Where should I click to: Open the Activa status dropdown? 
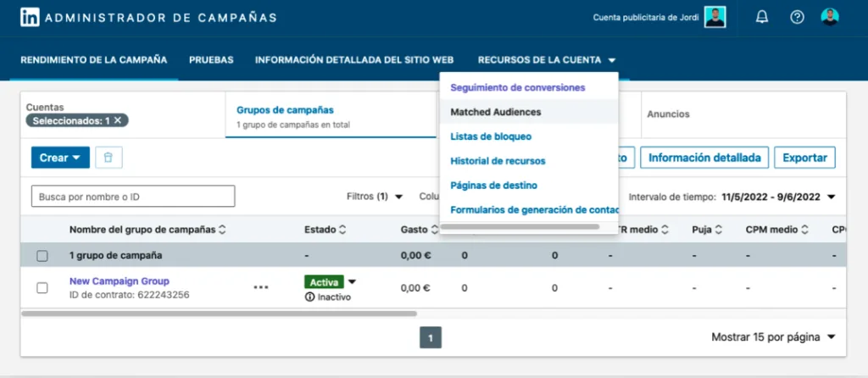pyautogui.click(x=352, y=282)
